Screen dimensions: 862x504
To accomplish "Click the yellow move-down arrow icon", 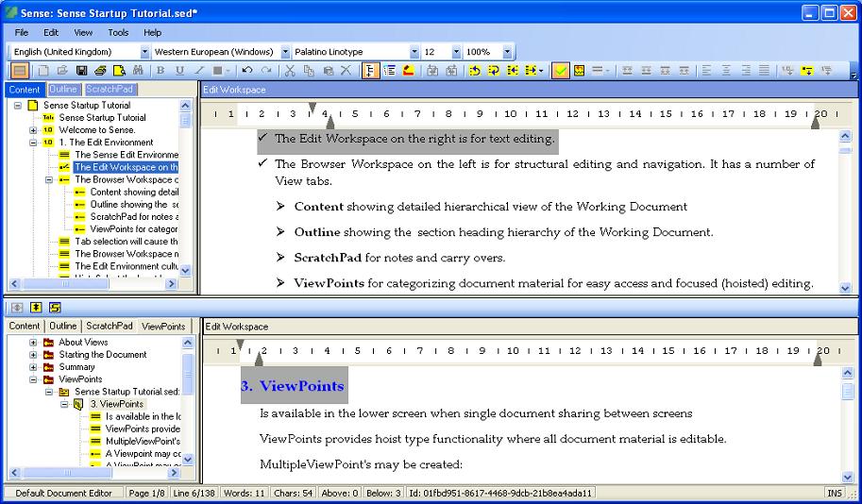I will pos(494,71).
